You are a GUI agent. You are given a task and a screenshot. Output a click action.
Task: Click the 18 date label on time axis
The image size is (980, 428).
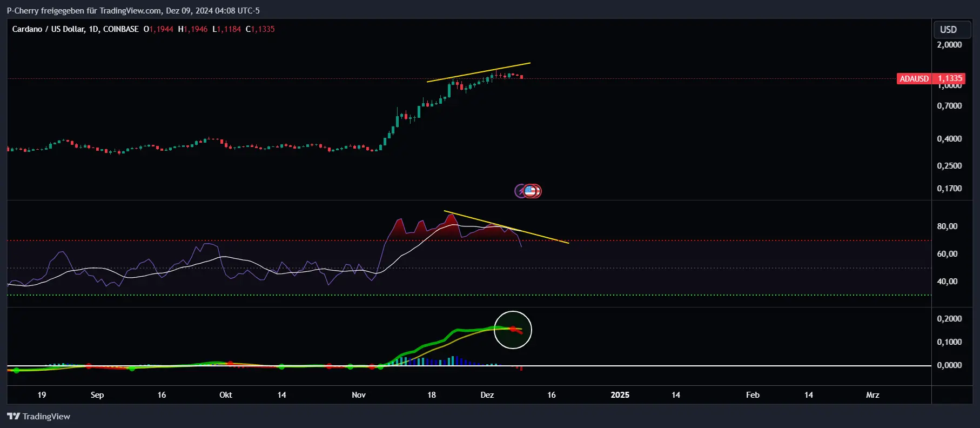(432, 395)
